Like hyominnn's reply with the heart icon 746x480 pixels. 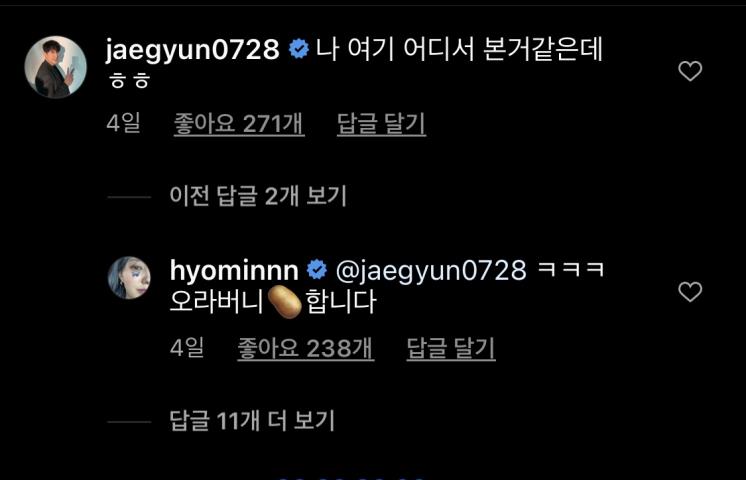point(690,292)
